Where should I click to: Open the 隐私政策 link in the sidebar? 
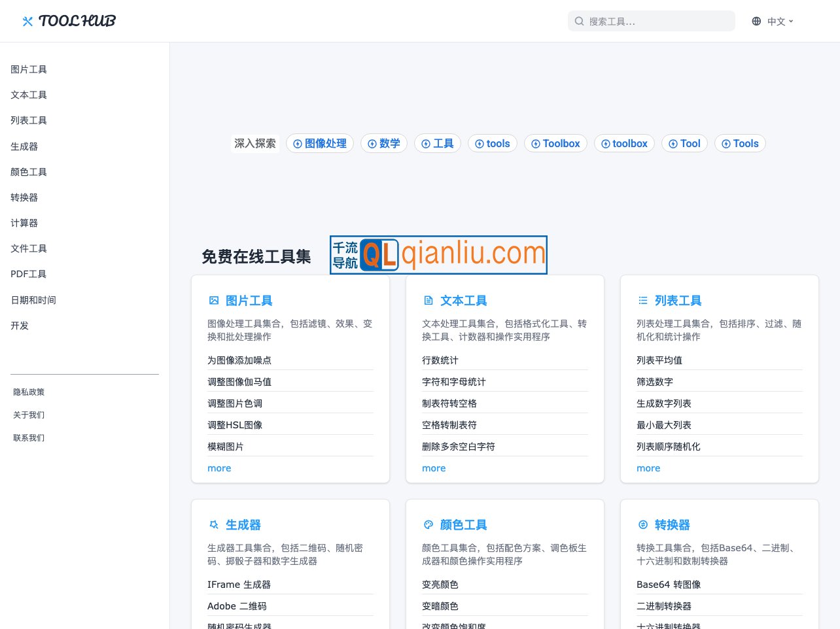click(29, 392)
